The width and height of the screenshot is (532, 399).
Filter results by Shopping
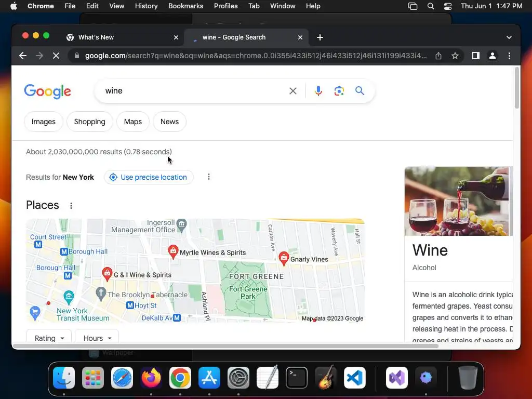pyautogui.click(x=89, y=122)
